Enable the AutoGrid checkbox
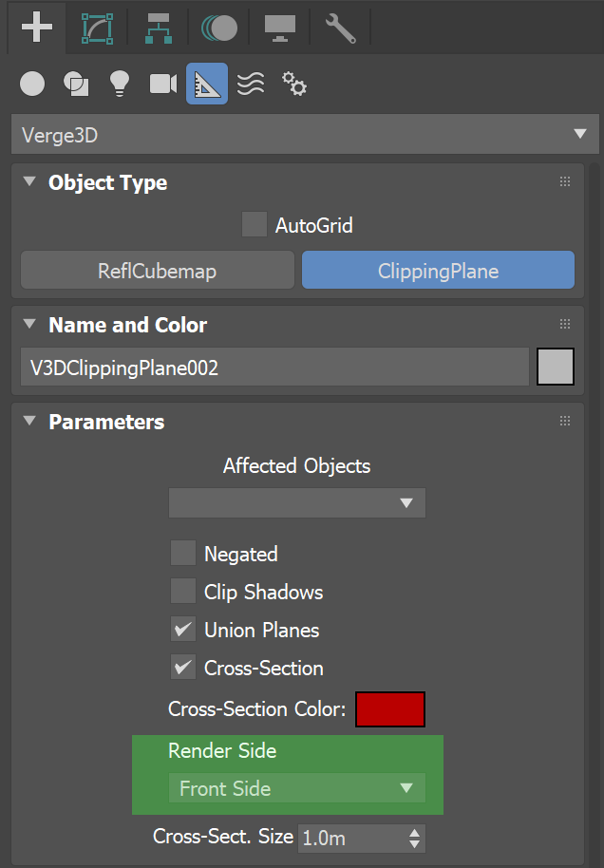The width and height of the screenshot is (604, 868). point(255,224)
